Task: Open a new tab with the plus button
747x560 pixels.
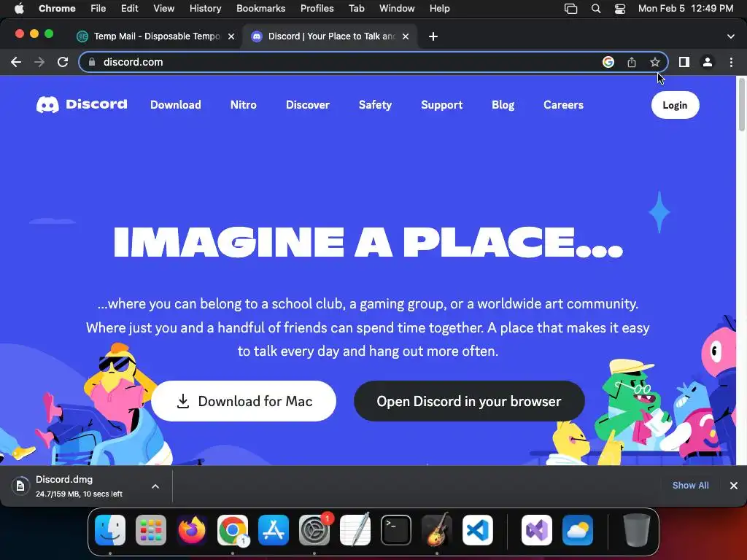Action: coord(433,36)
